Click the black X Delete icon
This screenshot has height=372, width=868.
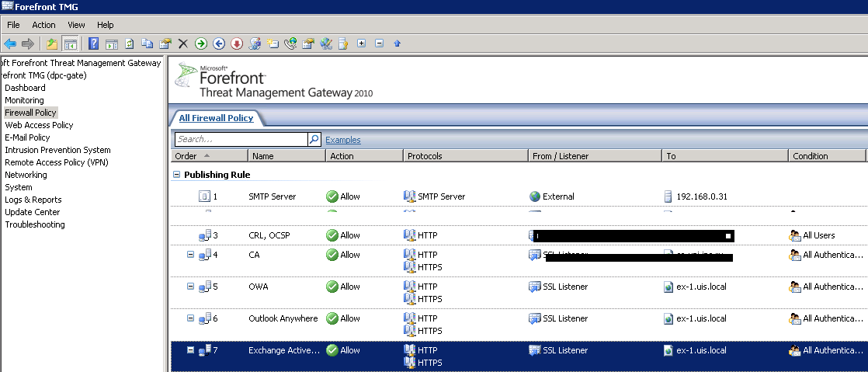[x=182, y=43]
